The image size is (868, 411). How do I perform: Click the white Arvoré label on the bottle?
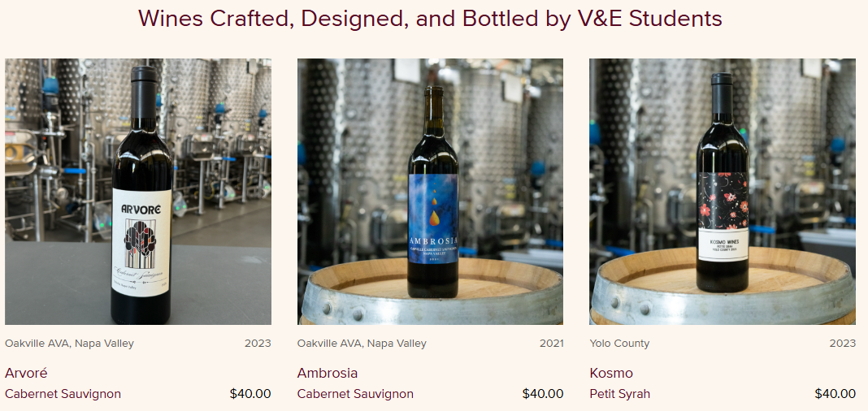(x=141, y=242)
